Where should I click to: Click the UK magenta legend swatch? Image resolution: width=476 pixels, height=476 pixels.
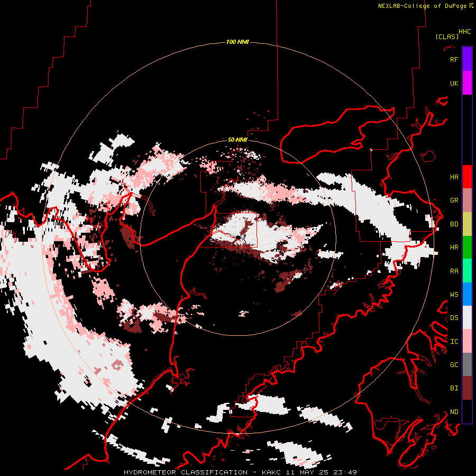(x=467, y=83)
